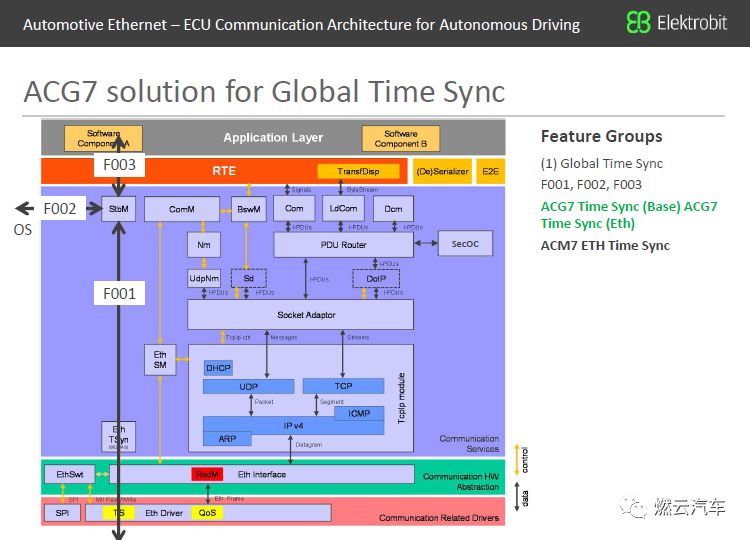Image resolution: width=750 pixels, height=540 pixels.
Task: Click the E2E block
Action: point(490,171)
